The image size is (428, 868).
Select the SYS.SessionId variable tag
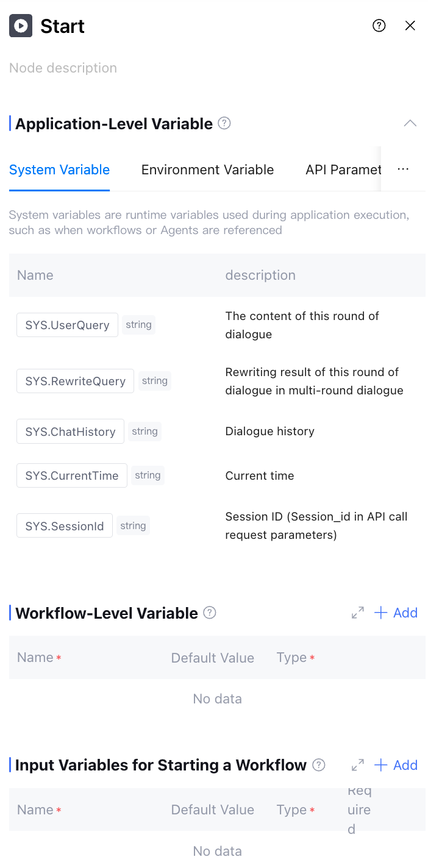[65, 526]
